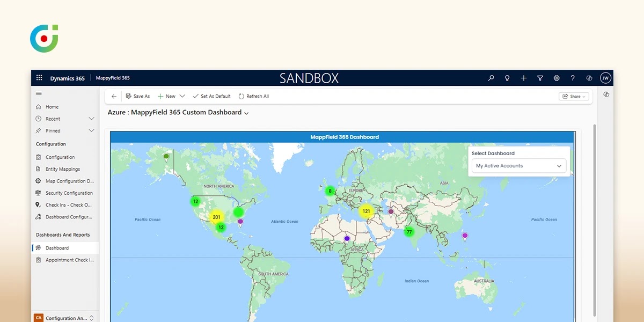644x322 pixels.
Task: Open the app launcher waffle icon
Action: [x=39, y=78]
